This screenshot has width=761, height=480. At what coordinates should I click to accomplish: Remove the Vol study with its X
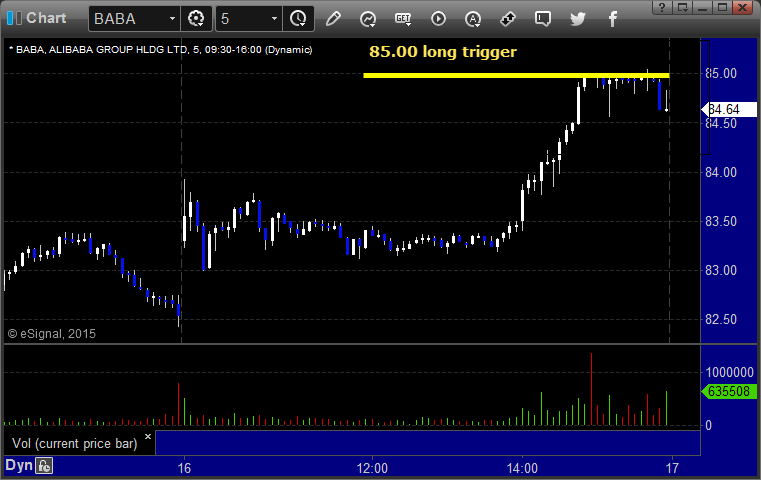pyautogui.click(x=148, y=436)
